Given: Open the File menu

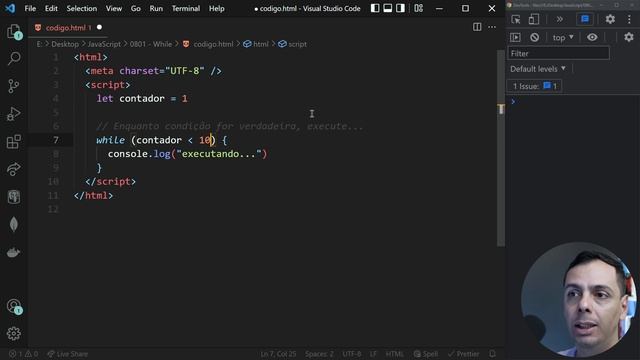Looking at the screenshot, I should coord(30,8).
